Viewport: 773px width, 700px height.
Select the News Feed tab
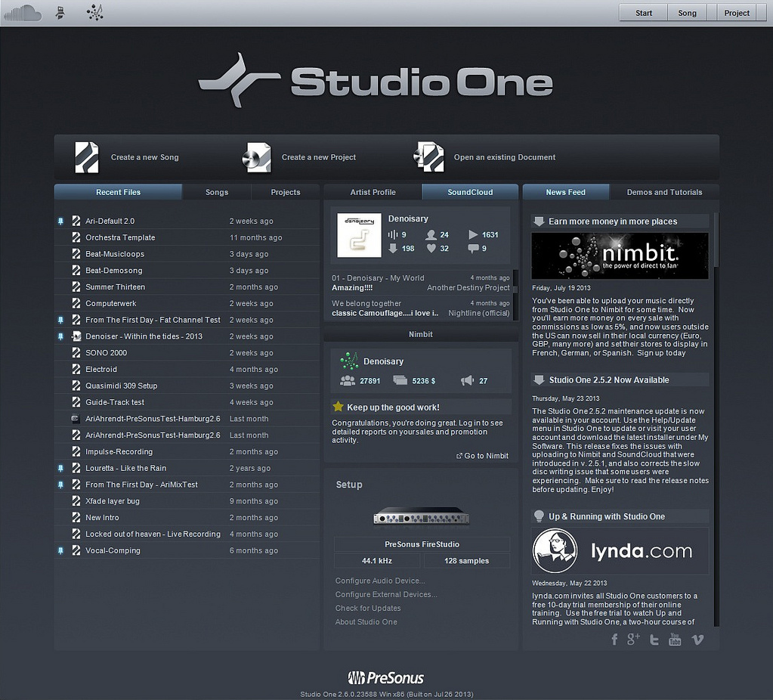(566, 192)
